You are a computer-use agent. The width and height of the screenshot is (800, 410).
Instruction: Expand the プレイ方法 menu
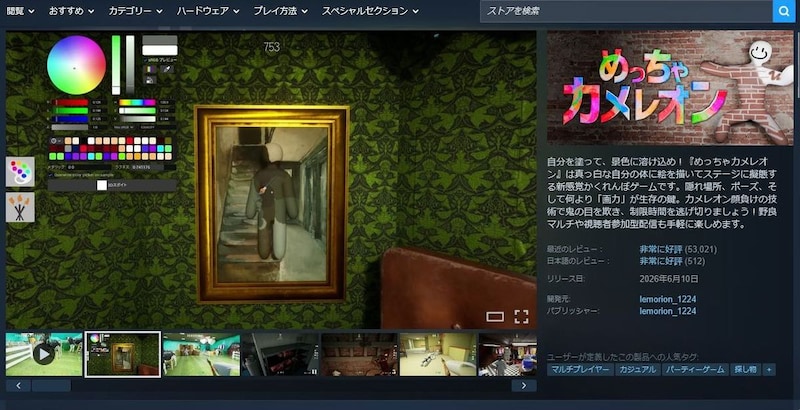point(280,11)
